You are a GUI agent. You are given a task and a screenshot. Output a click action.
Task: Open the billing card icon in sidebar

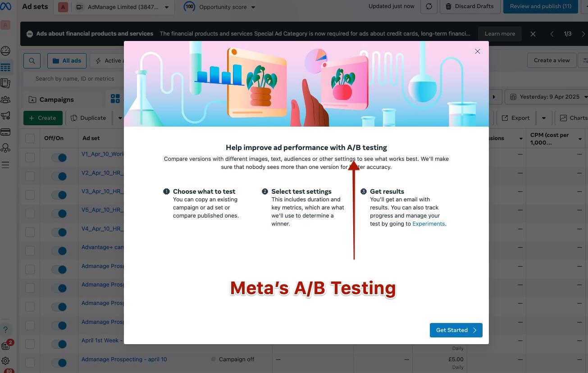(x=5, y=132)
